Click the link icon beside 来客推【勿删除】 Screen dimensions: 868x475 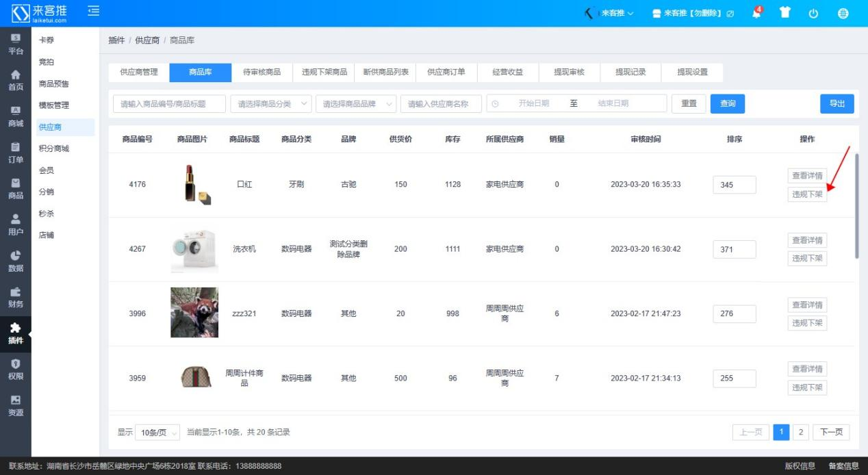(730, 14)
